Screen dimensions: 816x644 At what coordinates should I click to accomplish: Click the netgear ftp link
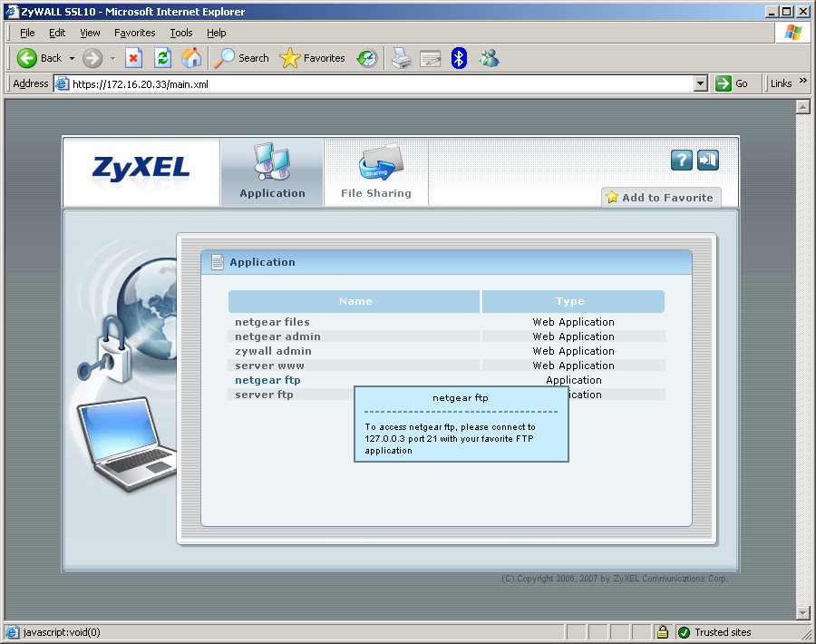click(x=267, y=380)
